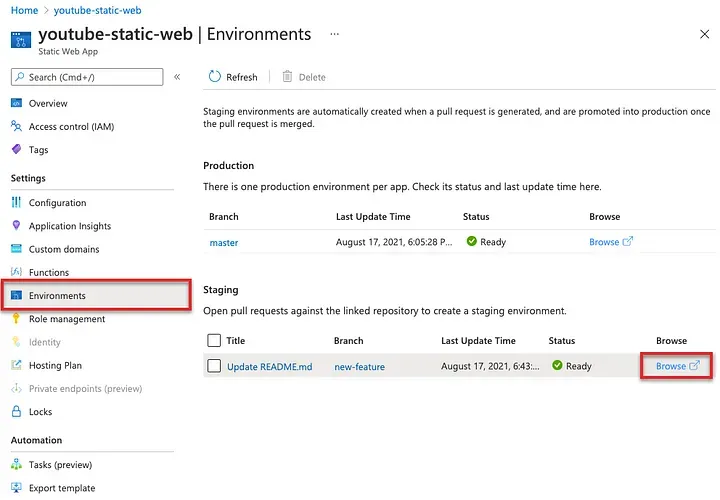Click the Environments icon in sidebar

click(17, 295)
